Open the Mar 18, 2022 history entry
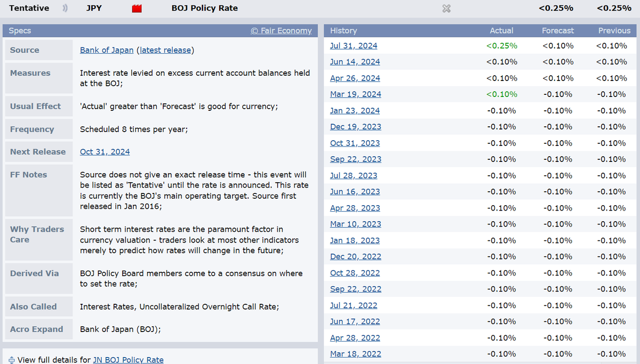This screenshot has width=640, height=364. 356,354
